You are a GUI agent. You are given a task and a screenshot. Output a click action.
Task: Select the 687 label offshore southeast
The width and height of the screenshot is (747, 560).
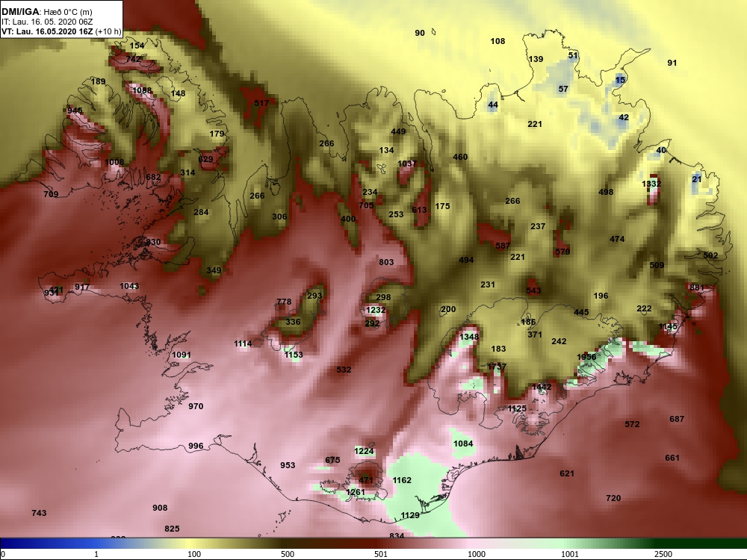tap(677, 419)
